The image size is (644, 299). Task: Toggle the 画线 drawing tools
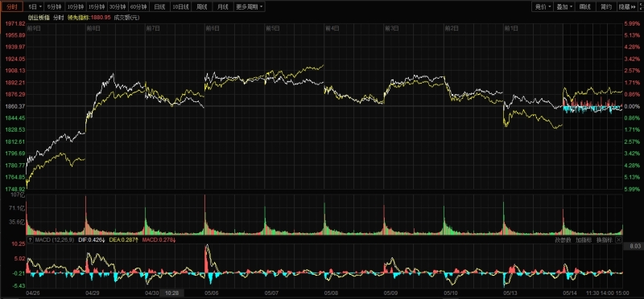[585, 6]
